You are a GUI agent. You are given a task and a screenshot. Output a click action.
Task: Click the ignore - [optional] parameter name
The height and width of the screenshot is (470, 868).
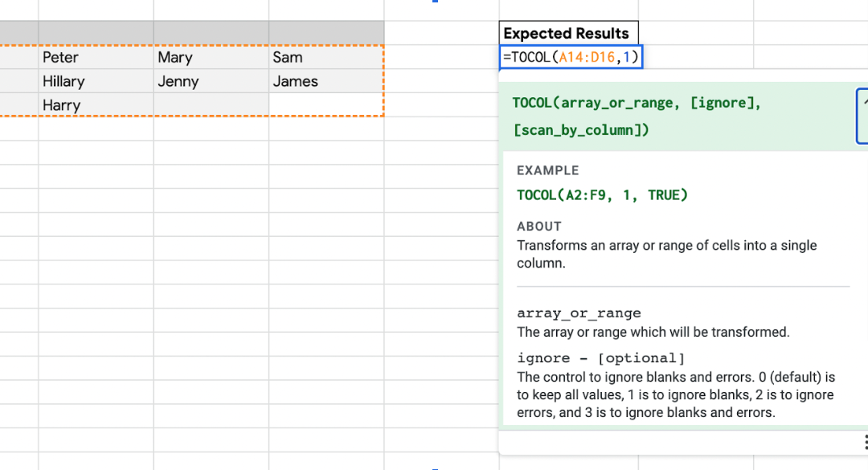click(x=600, y=358)
